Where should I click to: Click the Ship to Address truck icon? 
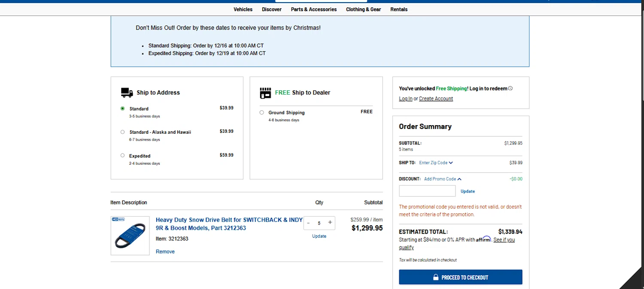click(127, 92)
